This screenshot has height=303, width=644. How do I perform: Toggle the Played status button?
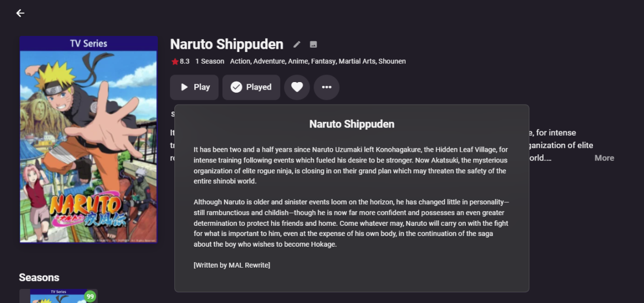coord(251,87)
